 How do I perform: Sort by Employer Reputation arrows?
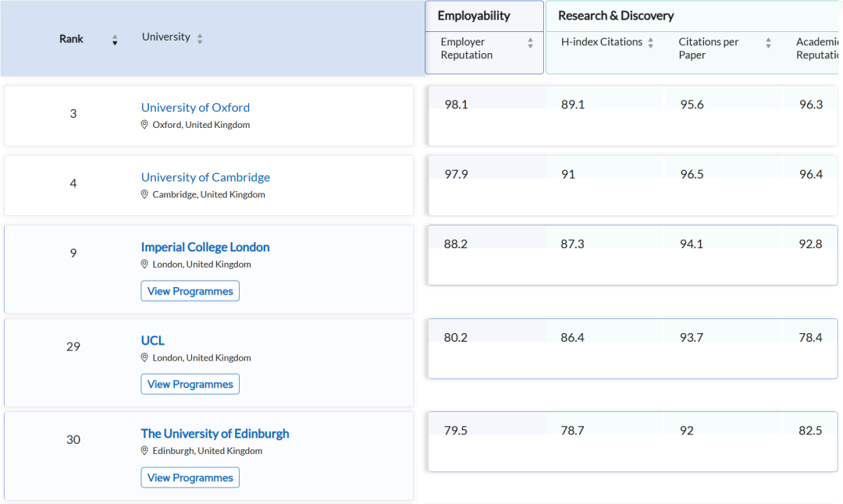coord(530,43)
